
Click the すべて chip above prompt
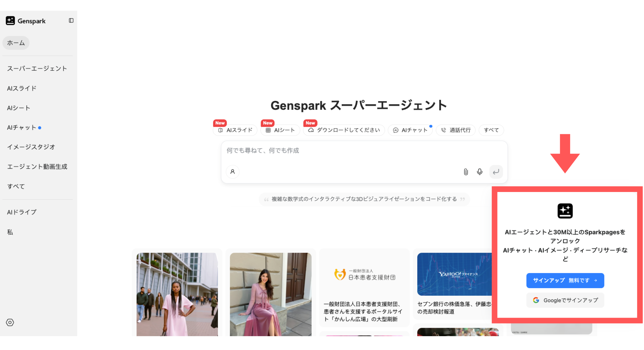491,130
